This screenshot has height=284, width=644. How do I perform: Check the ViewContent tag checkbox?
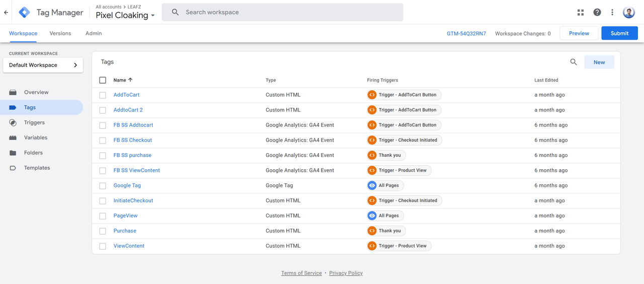click(x=103, y=246)
